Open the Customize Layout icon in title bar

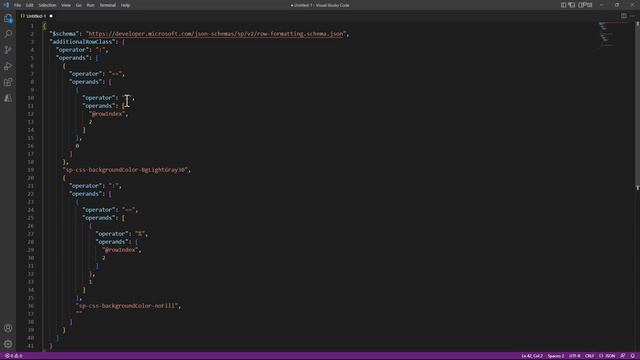589,5
